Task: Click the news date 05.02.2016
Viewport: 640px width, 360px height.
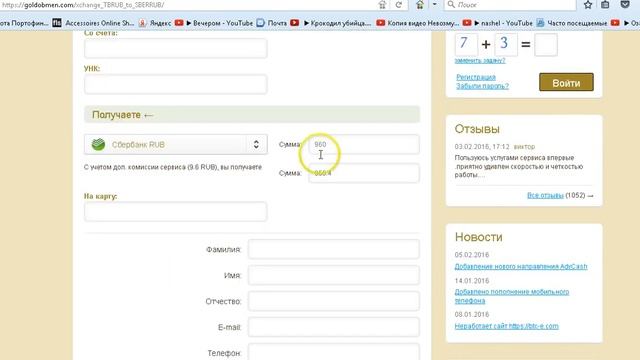Action: (x=472, y=255)
